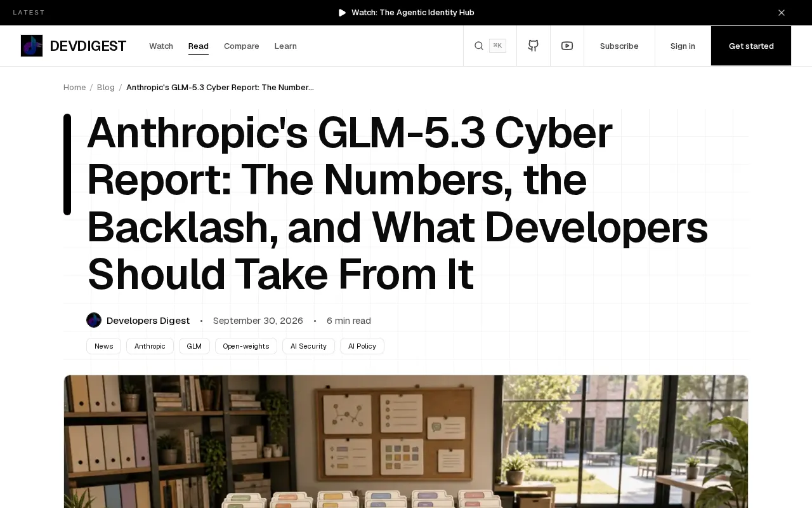812x508 pixels.
Task: Select the AI Security tag
Action: click(308, 346)
